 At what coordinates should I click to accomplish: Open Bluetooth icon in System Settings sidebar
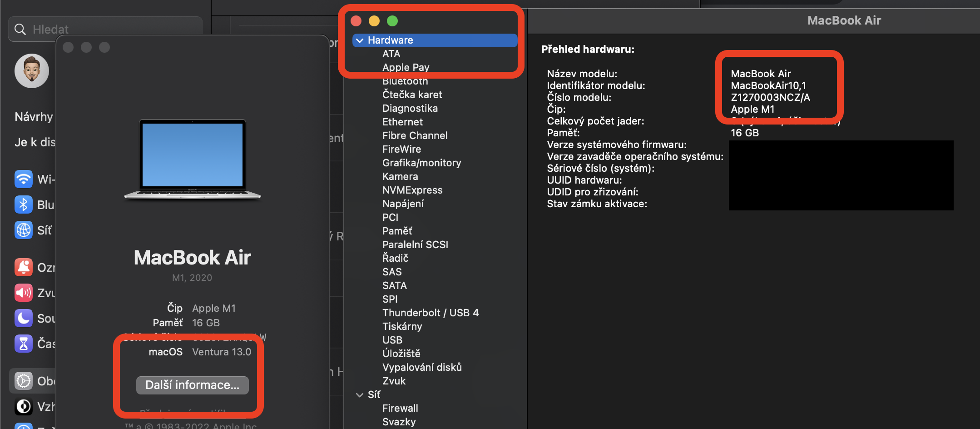click(x=24, y=205)
